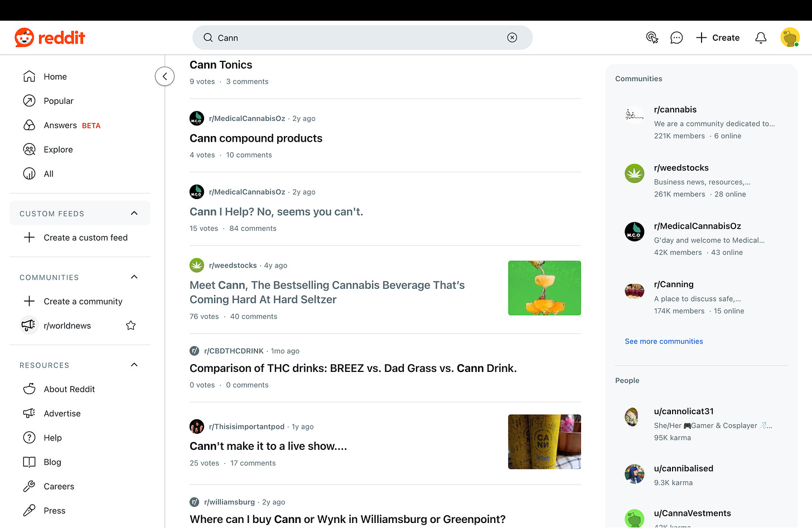
Task: Open post Cann I Help? No, seems you can't
Action: (276, 212)
